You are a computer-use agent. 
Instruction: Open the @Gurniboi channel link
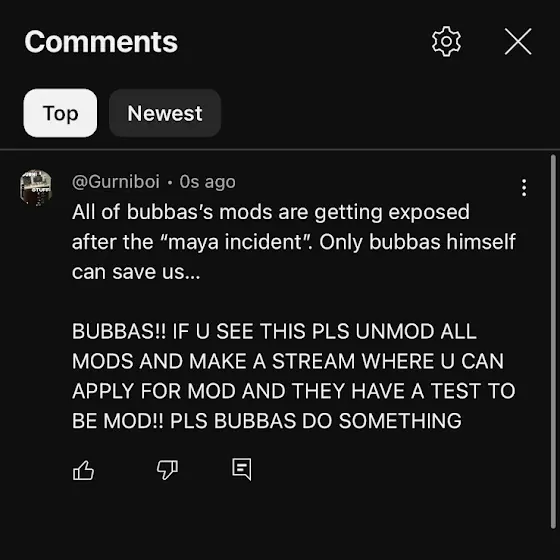(116, 182)
